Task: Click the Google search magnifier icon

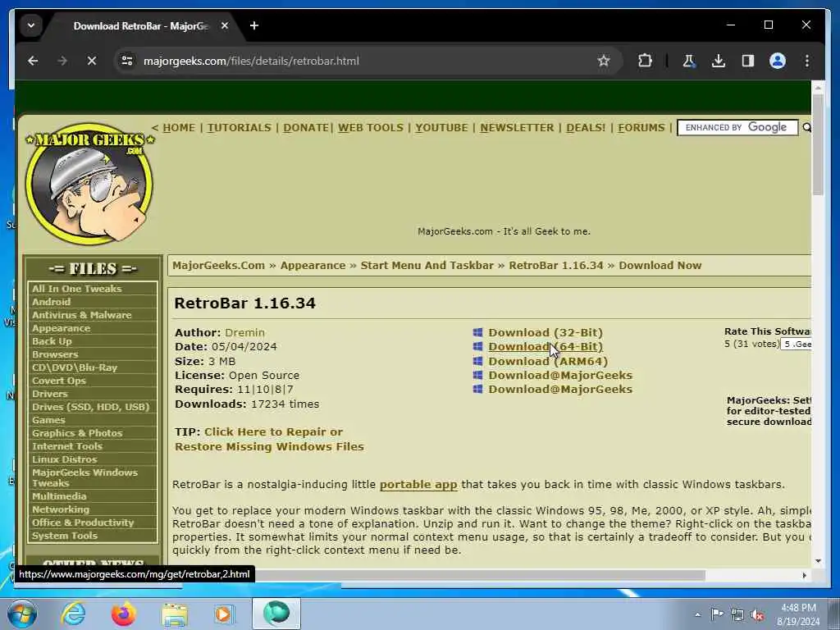Action: pyautogui.click(x=806, y=127)
